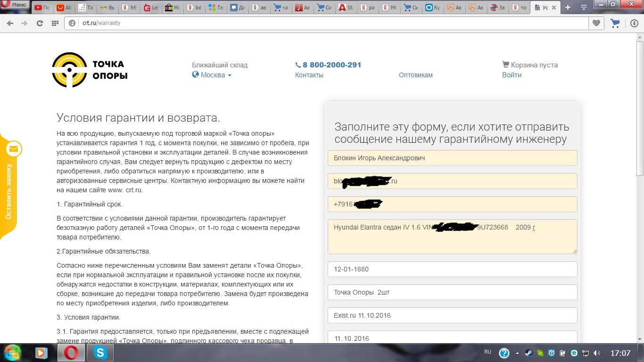Call phone number 8 800-2000-291

click(328, 65)
